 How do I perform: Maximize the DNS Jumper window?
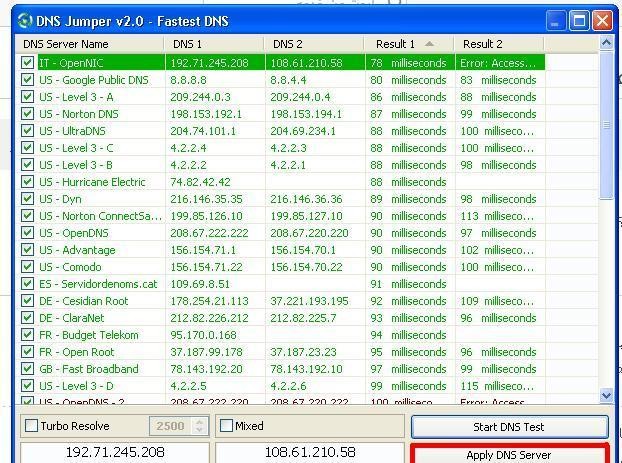tap(579, 21)
